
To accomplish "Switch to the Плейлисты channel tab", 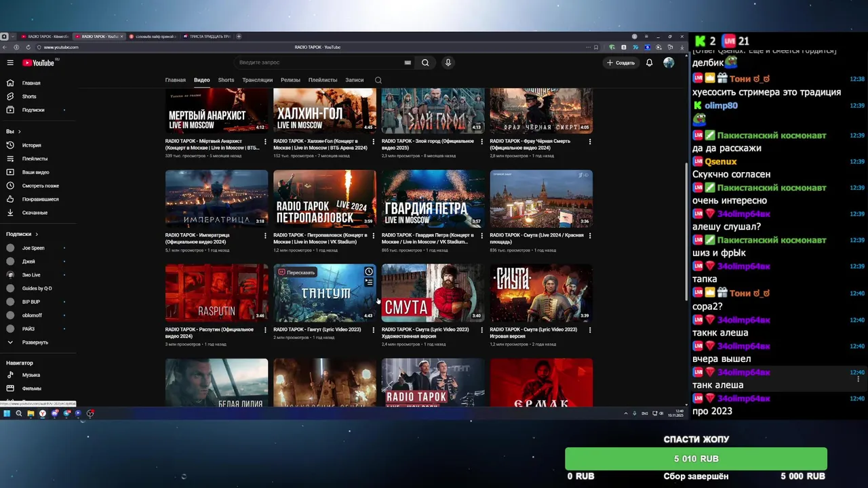I will (323, 80).
